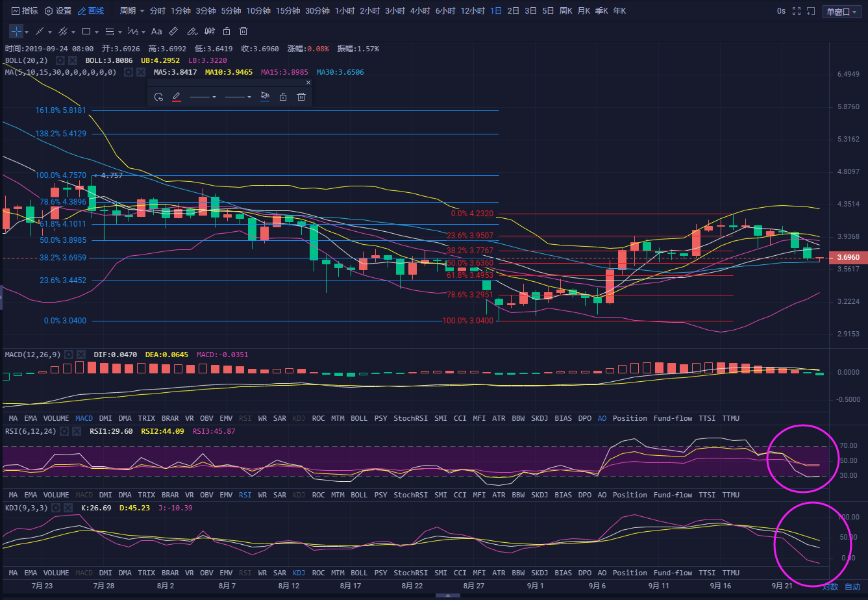Click the trash icon in main drawing toolbar
Screen dimensions: 868x600
[243, 31]
